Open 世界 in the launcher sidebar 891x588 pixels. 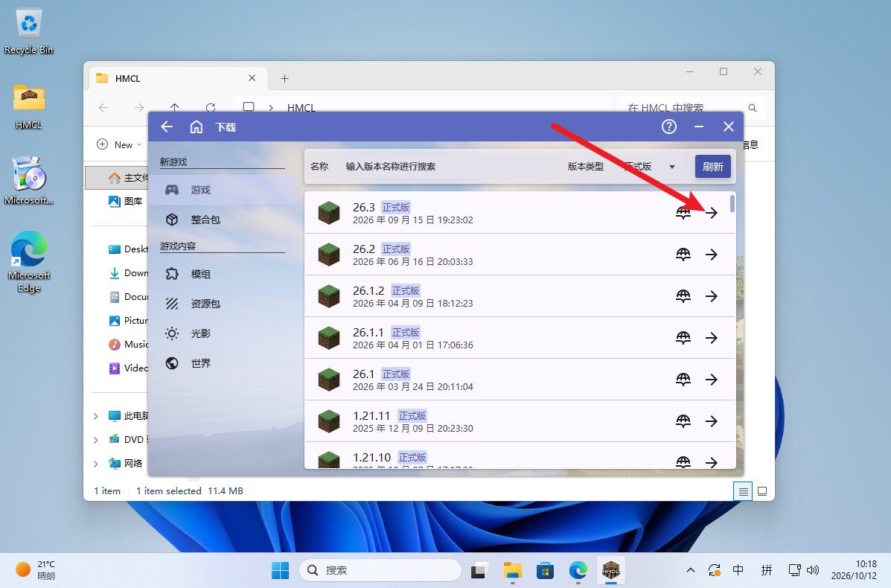223,363
